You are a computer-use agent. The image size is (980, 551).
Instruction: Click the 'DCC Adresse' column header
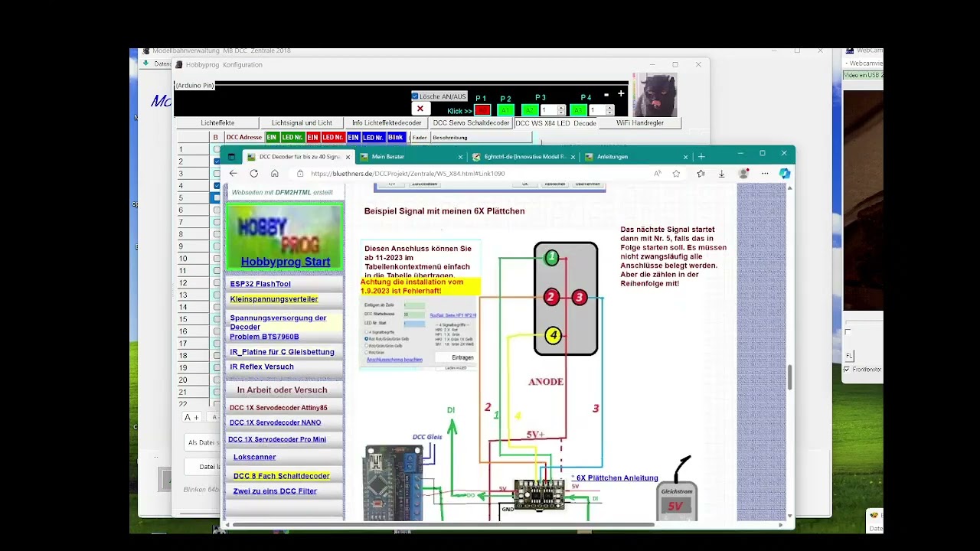[244, 138]
